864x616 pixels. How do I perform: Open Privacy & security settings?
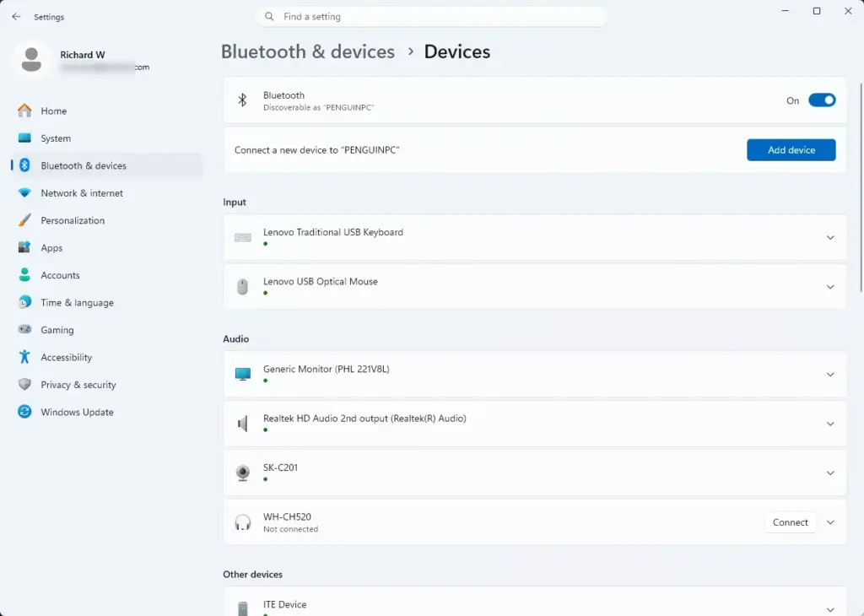[x=107, y=385]
